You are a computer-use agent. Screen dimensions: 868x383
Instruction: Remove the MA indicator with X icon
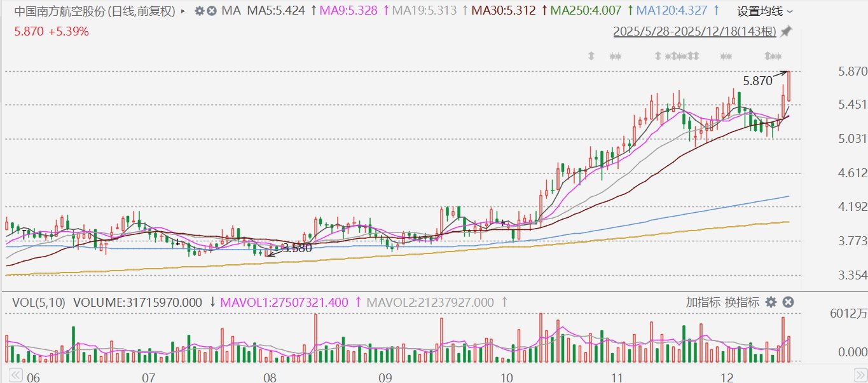tap(212, 11)
